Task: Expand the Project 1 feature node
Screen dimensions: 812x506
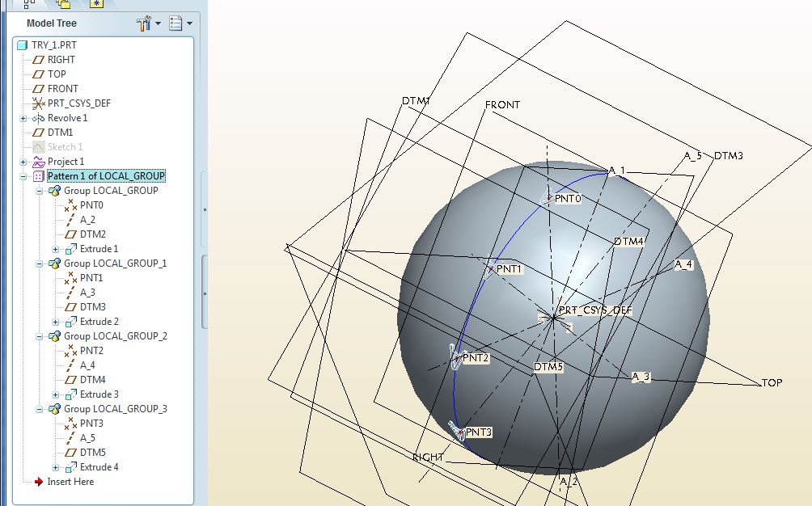Action: tap(23, 162)
